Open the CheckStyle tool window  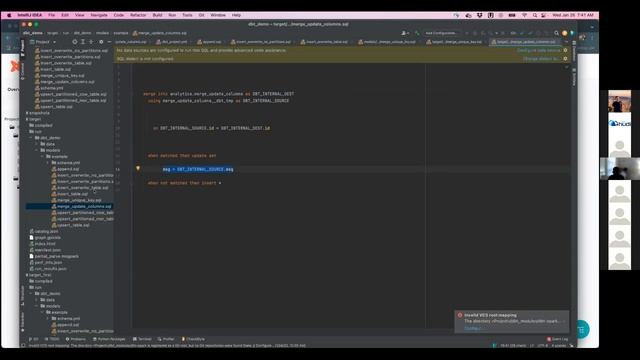tap(193, 339)
